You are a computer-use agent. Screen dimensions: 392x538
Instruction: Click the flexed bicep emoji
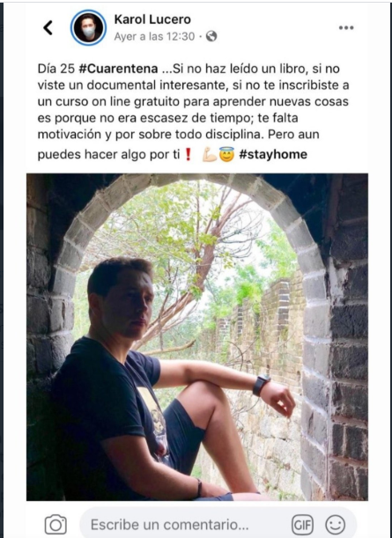point(210,155)
